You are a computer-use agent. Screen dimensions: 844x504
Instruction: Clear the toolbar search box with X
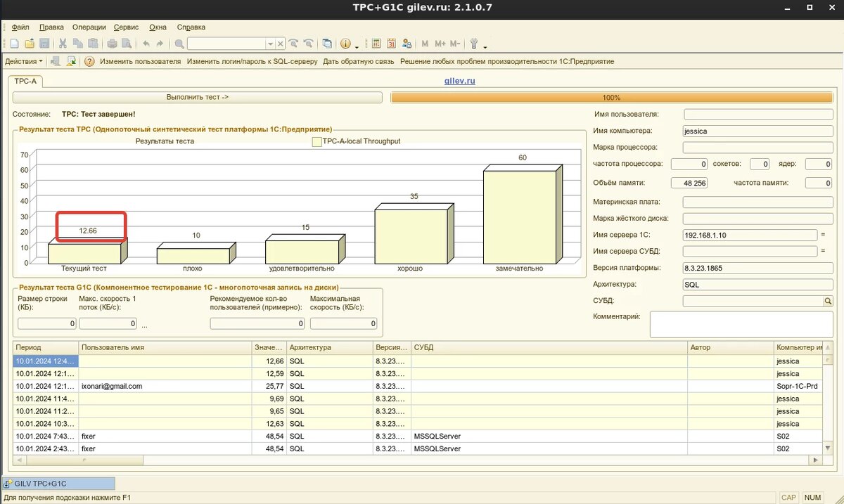tap(281, 44)
